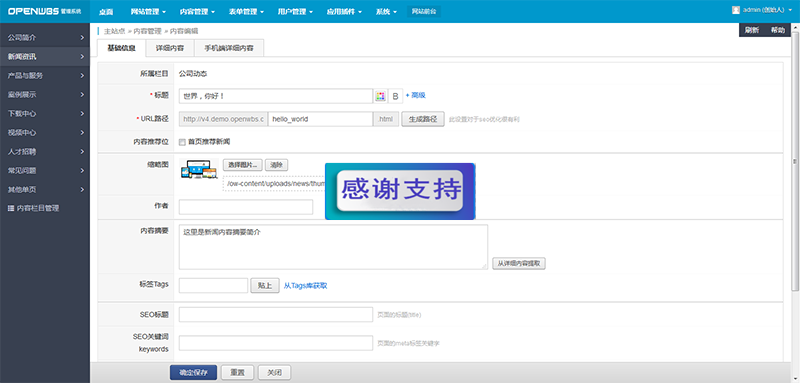Image resolution: width=800 pixels, height=383 pixels.
Task: Click 内容管理 in the breadcrumb
Action: (x=147, y=31)
